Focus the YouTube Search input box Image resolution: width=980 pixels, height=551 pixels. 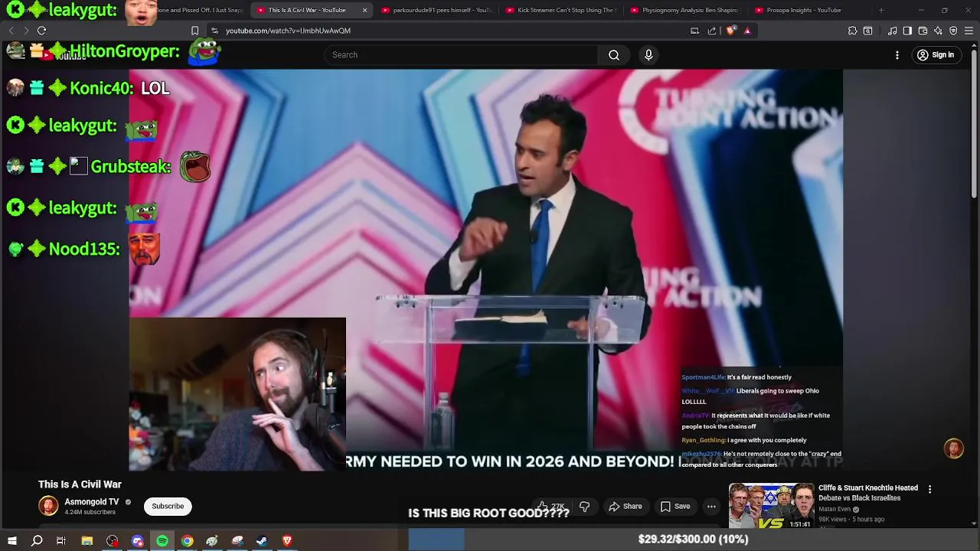click(x=461, y=55)
